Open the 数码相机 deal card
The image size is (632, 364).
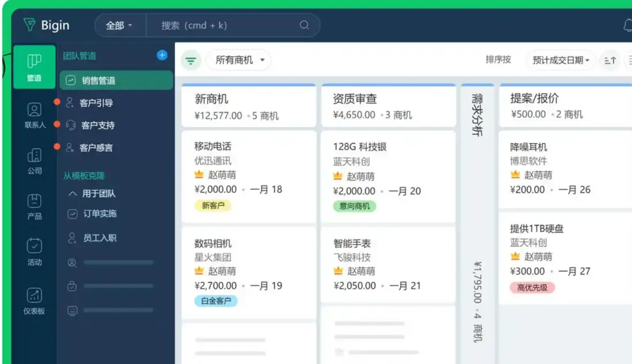click(x=249, y=273)
